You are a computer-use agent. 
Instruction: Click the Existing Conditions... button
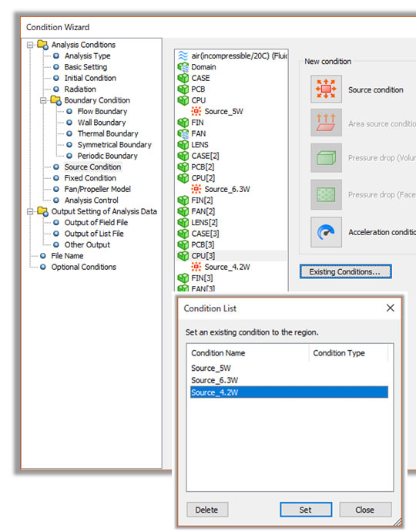(345, 271)
